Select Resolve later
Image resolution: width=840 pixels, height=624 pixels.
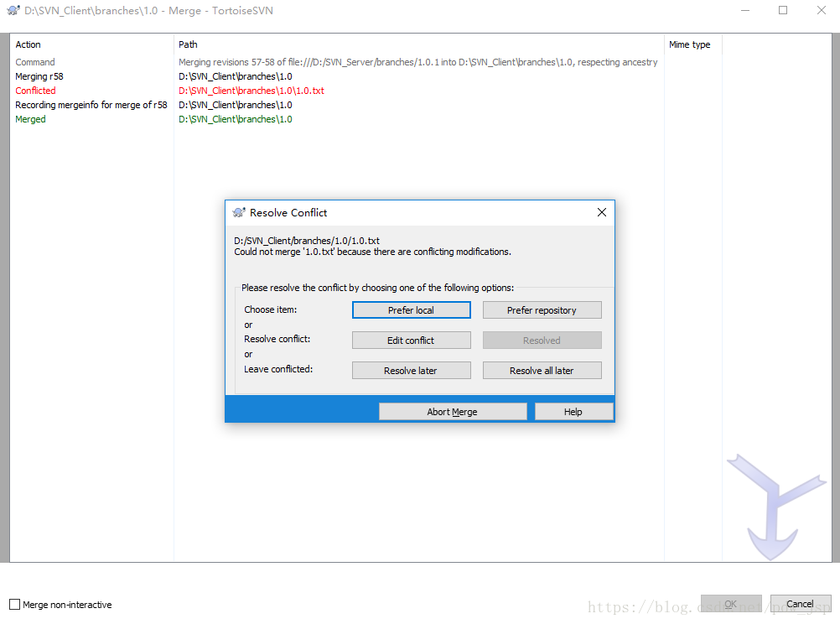(411, 371)
